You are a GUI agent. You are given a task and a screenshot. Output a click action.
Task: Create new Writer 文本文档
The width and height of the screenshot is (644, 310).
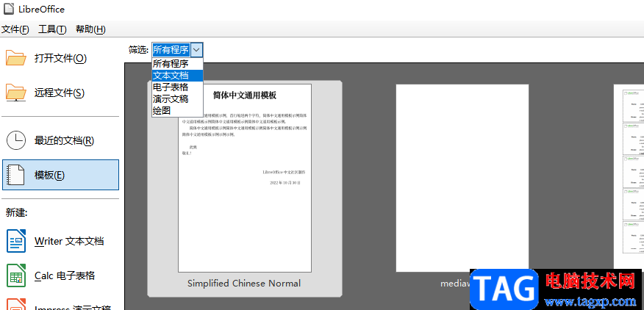(69, 241)
